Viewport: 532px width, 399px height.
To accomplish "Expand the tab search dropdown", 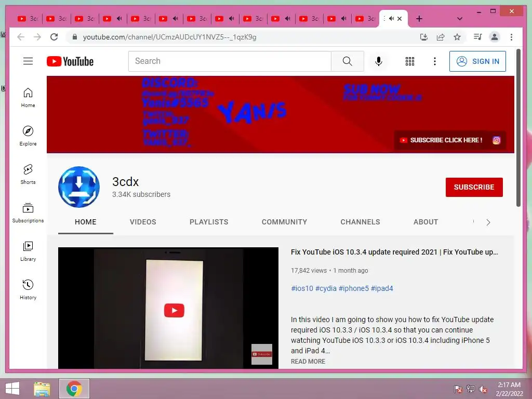I will pos(460,19).
